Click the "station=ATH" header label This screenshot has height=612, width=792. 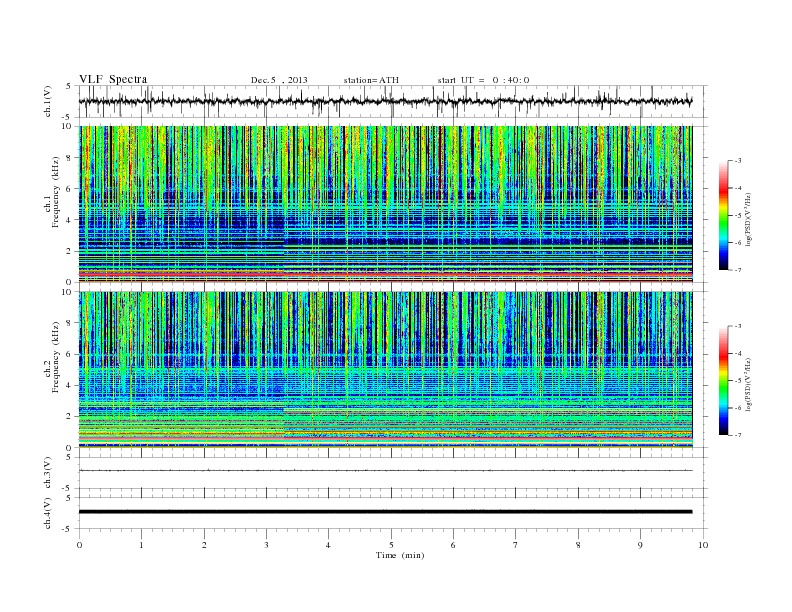(x=371, y=80)
